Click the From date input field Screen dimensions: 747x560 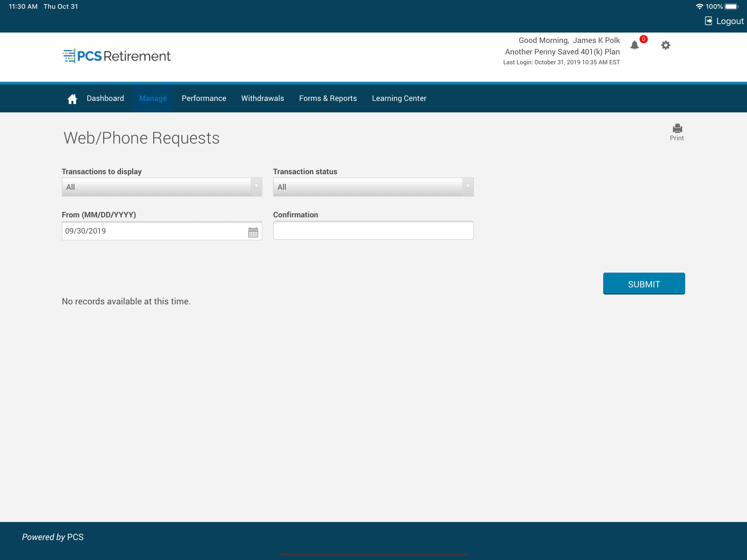click(x=162, y=231)
